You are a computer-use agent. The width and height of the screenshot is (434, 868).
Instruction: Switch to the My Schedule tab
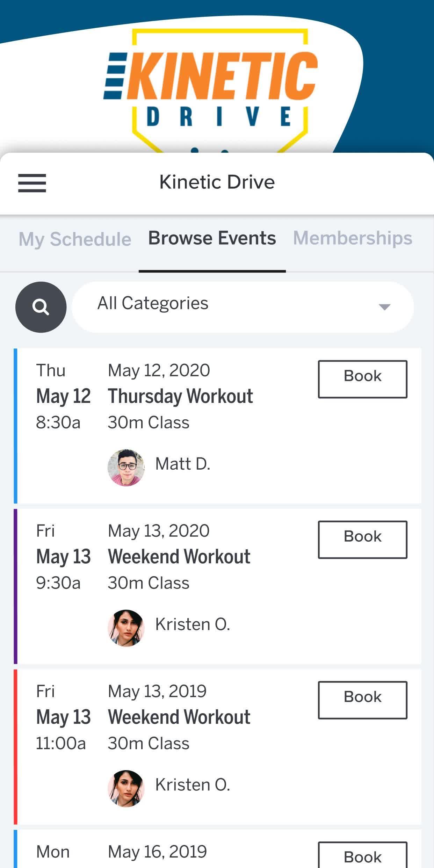[x=75, y=239]
